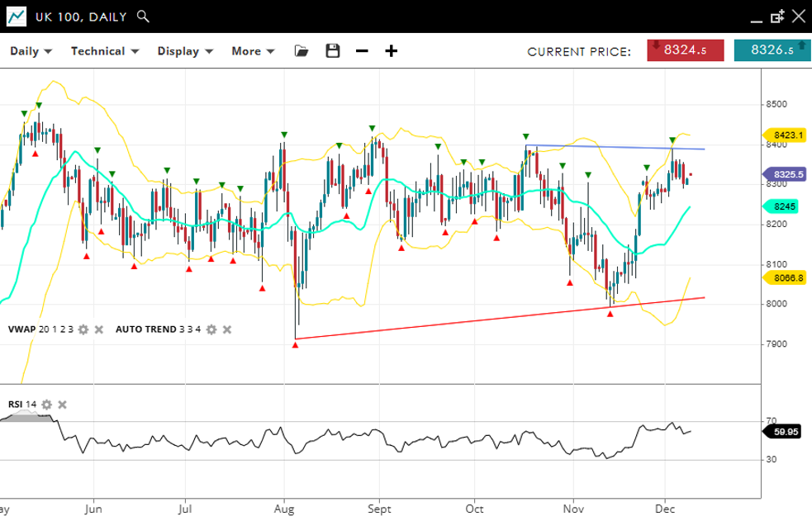Zoom out using the minus icon
This screenshot has width=812, height=521.
tap(362, 51)
